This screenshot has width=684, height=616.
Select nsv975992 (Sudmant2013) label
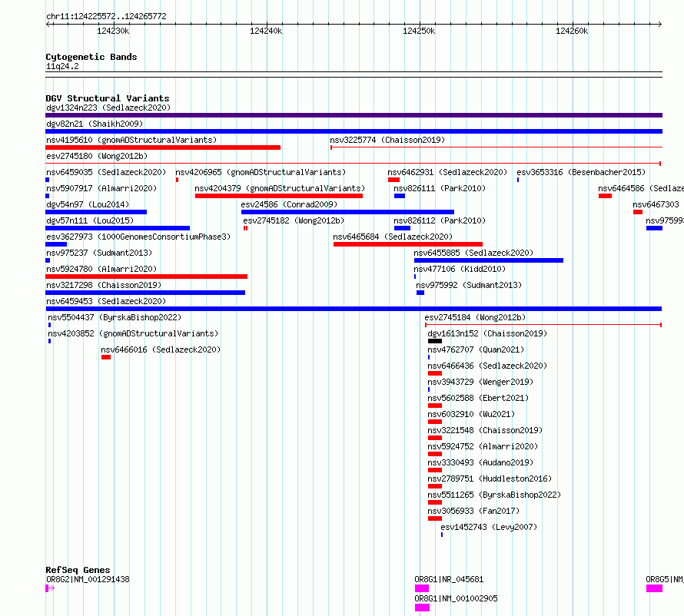click(469, 285)
